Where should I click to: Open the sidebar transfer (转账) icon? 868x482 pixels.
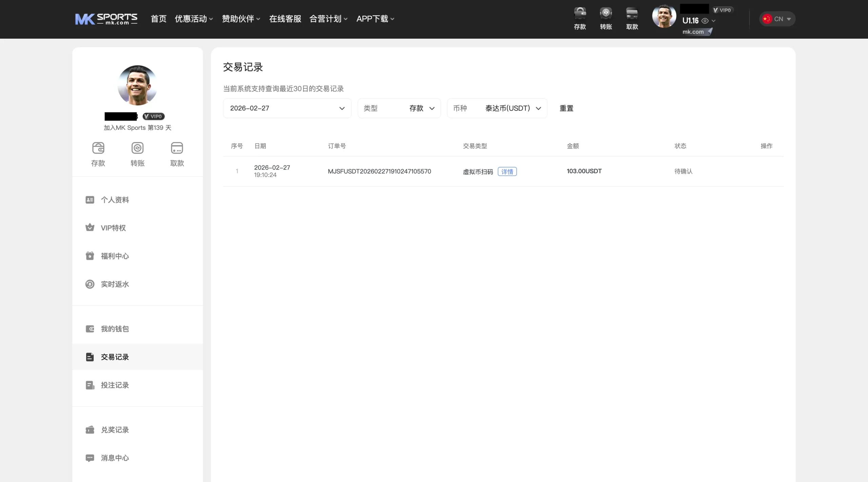tap(138, 148)
